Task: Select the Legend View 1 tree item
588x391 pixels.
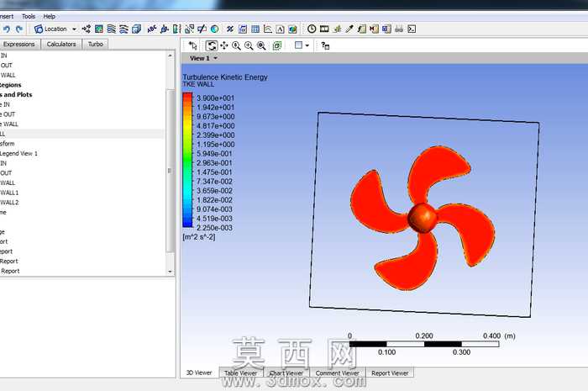Action: click(x=18, y=154)
